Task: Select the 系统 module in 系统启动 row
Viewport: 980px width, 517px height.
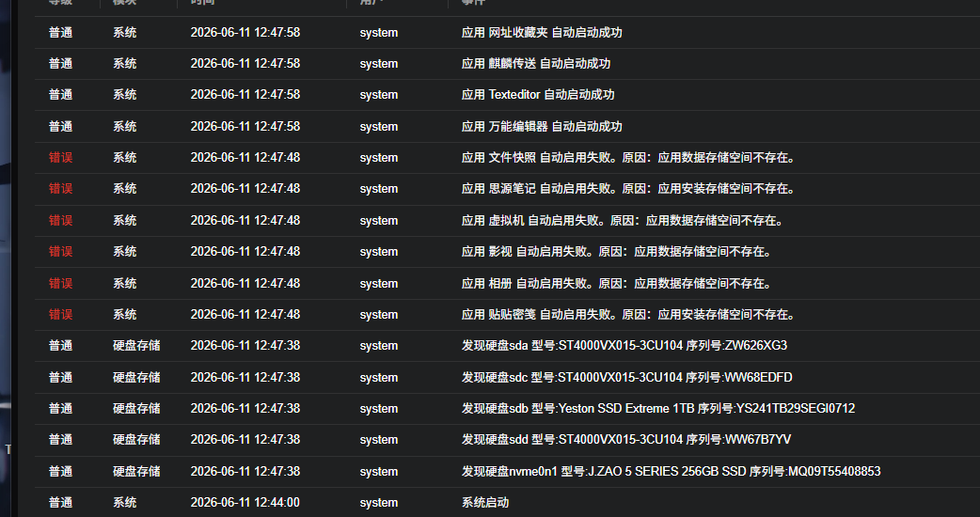Action: 124,503
